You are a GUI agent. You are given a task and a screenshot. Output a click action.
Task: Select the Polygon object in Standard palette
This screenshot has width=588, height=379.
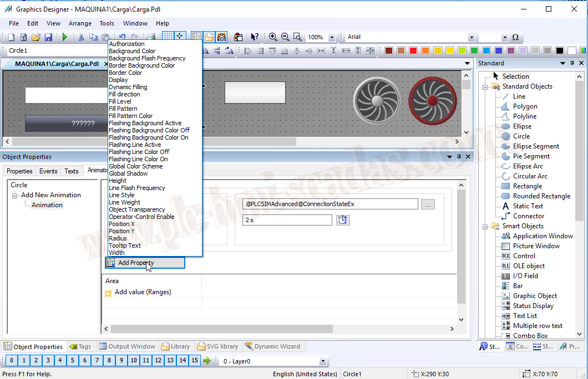click(x=525, y=106)
